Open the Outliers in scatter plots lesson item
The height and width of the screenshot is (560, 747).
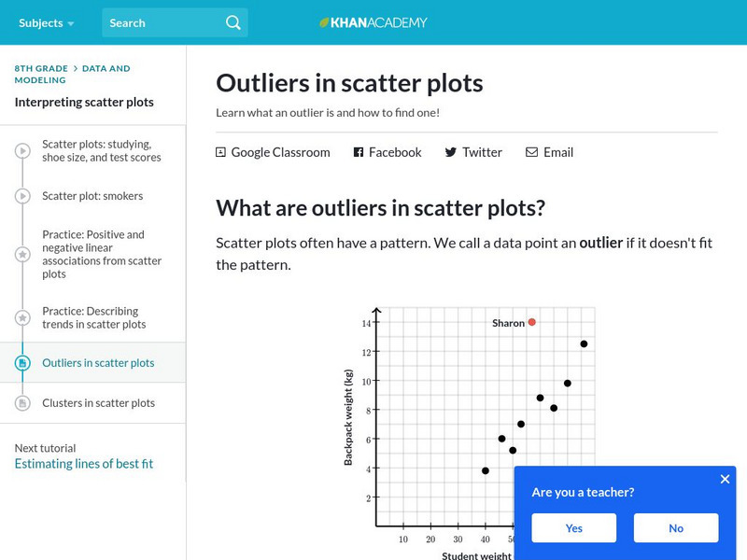(98, 363)
